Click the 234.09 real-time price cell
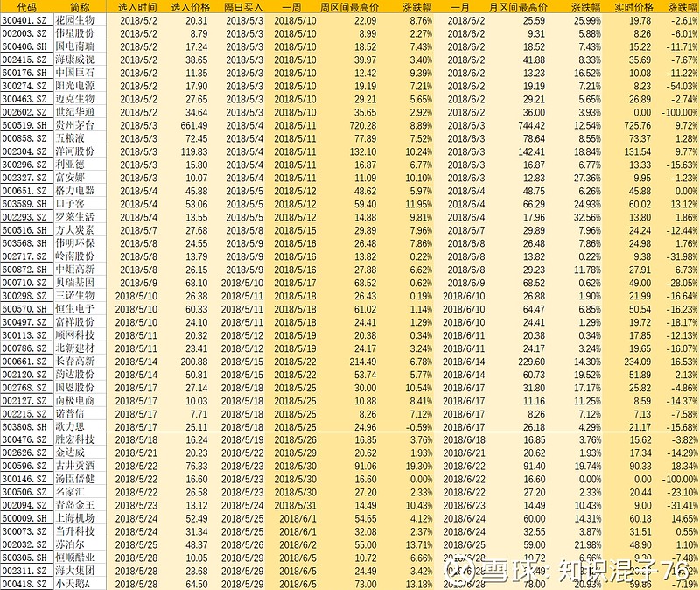 (638, 362)
